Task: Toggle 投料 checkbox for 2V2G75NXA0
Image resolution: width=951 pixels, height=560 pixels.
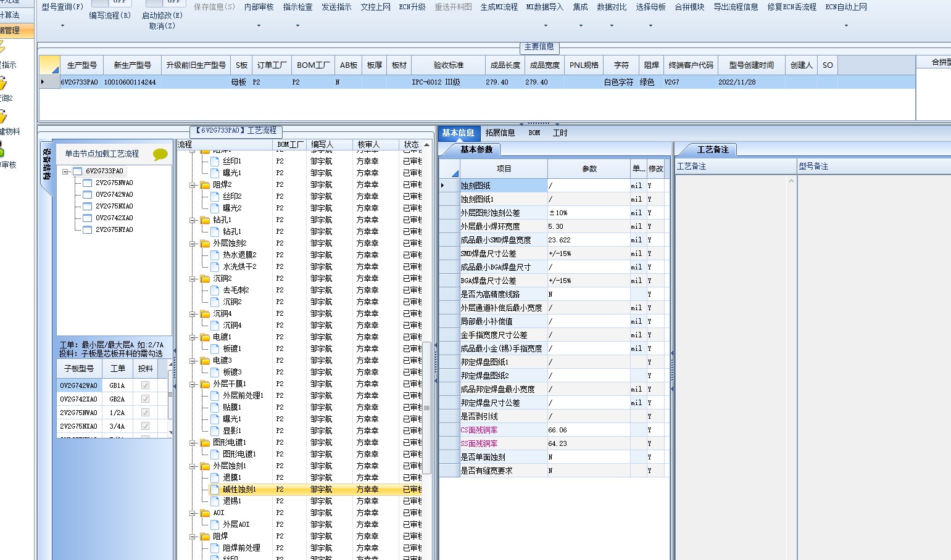Action: point(145,426)
